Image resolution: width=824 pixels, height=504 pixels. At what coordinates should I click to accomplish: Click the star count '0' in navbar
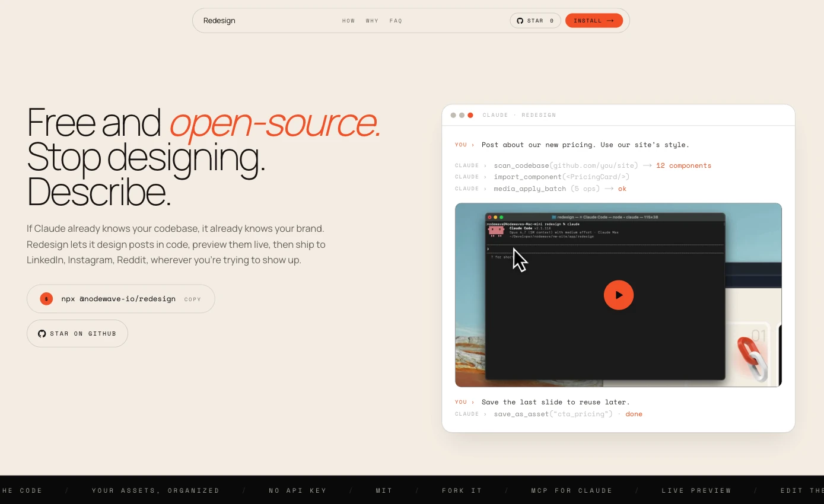(x=552, y=21)
